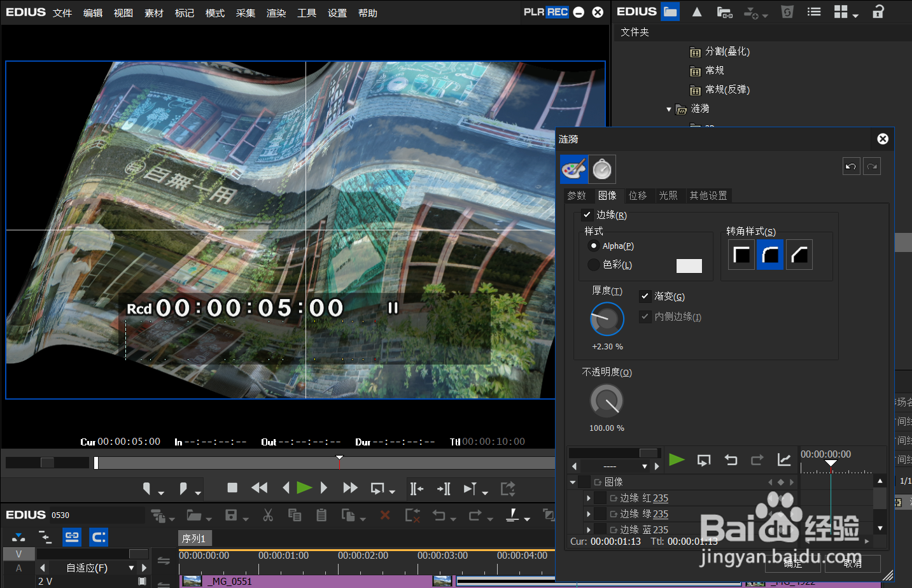
Task: Click the Set Out point marker icon
Action: pyautogui.click(x=183, y=489)
